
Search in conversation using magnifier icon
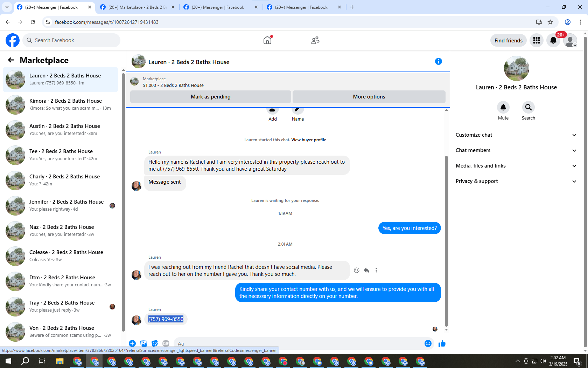coord(528,107)
